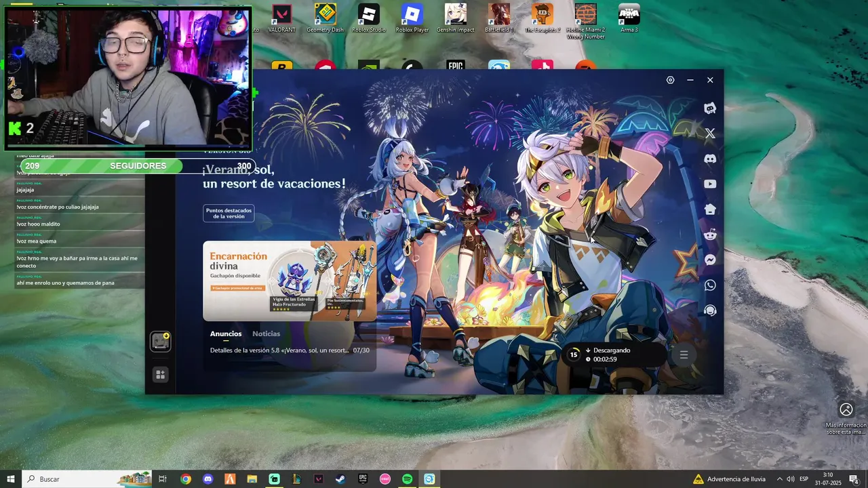Open Arma 3 desktop shortcut
Screen dimensions: 868x488
(x=629, y=18)
